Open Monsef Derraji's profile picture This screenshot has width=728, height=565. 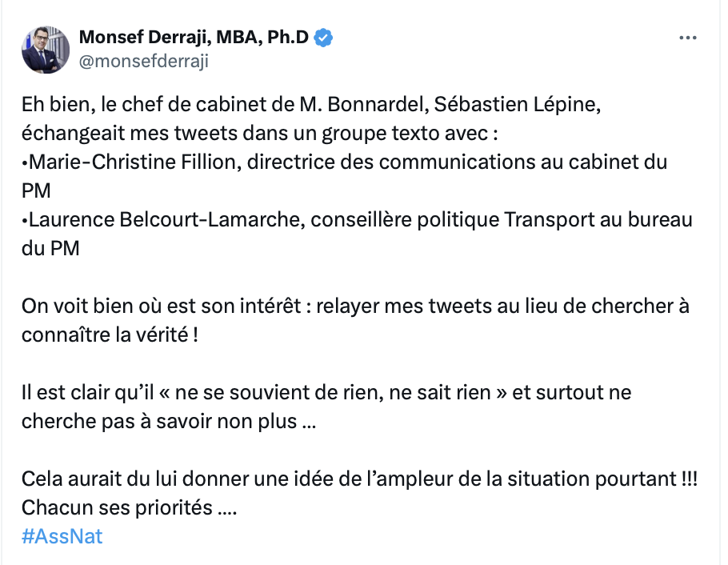pyautogui.click(x=46, y=50)
